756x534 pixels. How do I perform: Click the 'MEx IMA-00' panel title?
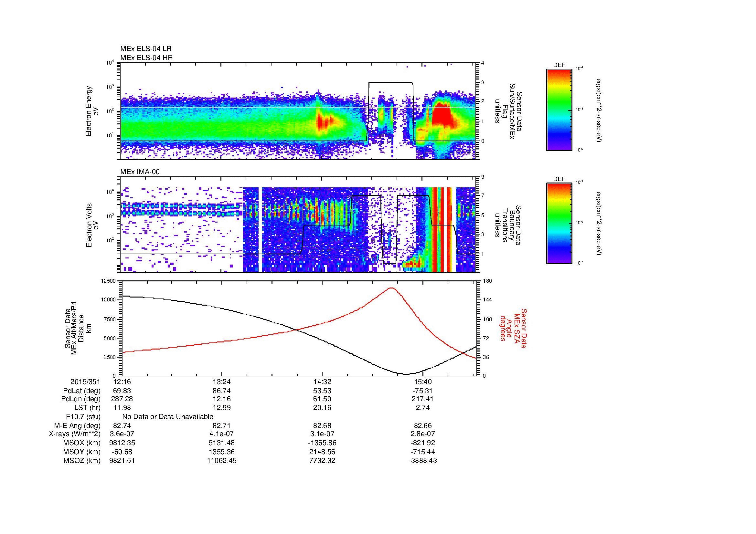(x=140, y=172)
